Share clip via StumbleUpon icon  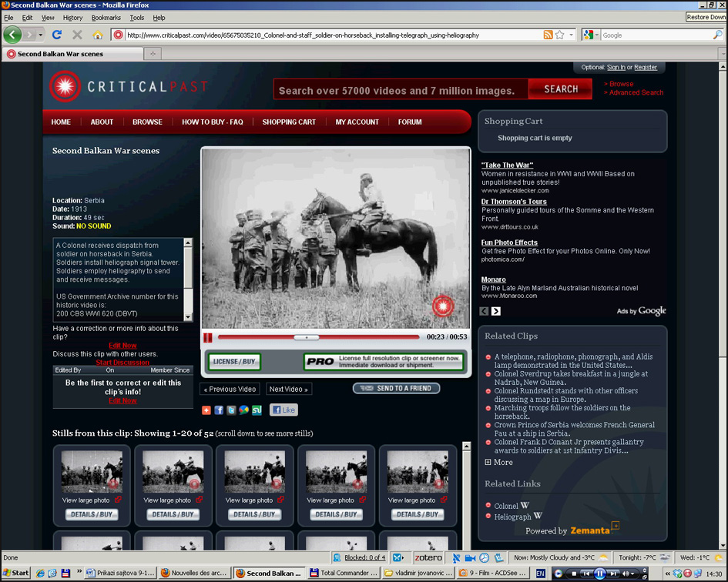click(257, 410)
